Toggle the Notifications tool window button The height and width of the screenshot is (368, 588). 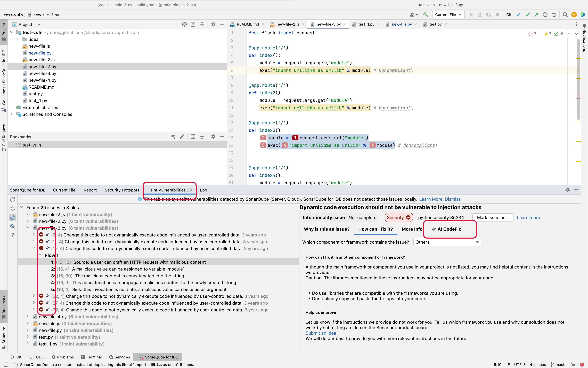pos(584,37)
